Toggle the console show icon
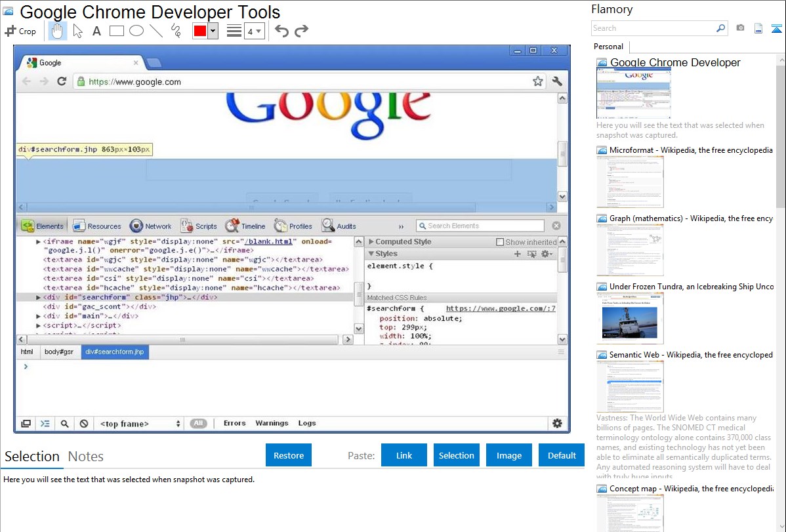 click(x=45, y=424)
